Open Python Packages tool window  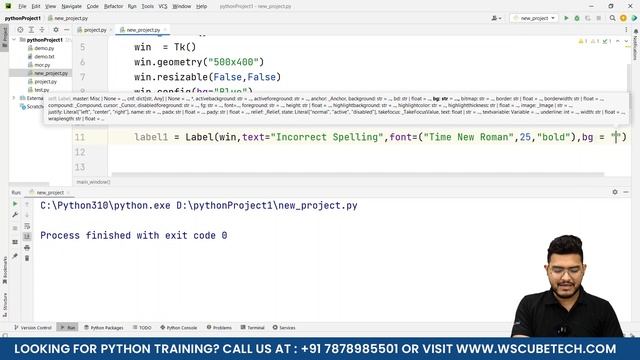coord(103,327)
